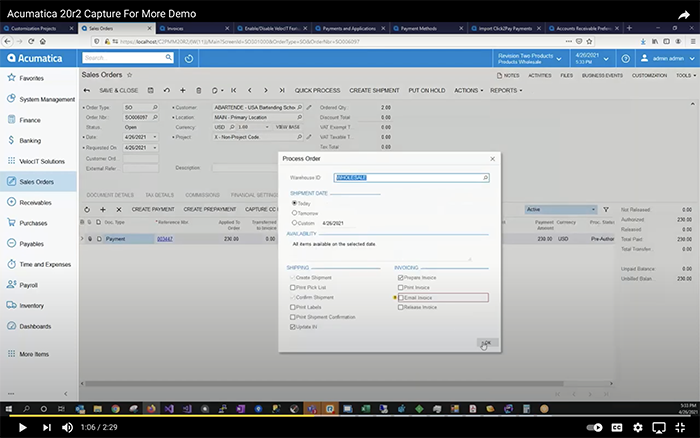Switch to Payment Methods browser tab
Screen dimensions: 700x438
coord(428,28)
